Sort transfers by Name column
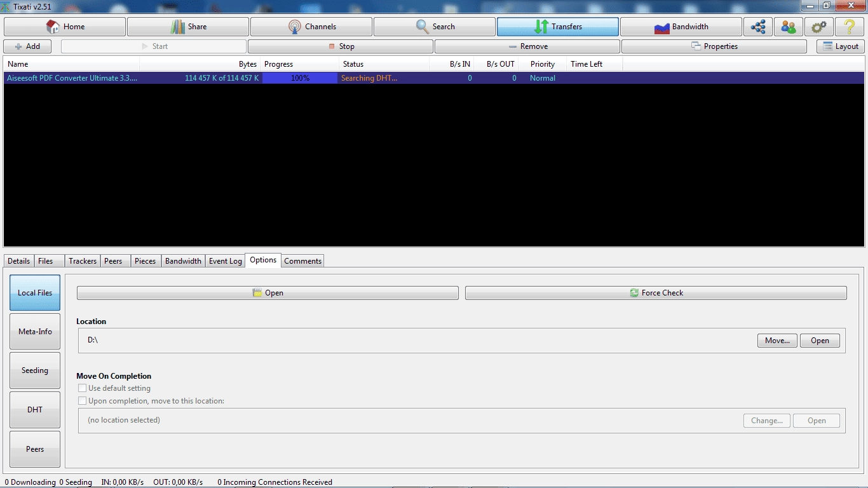 click(x=71, y=64)
